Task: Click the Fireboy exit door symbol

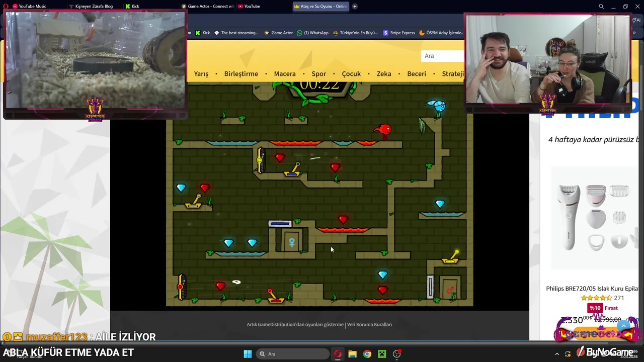Action: click(x=450, y=290)
